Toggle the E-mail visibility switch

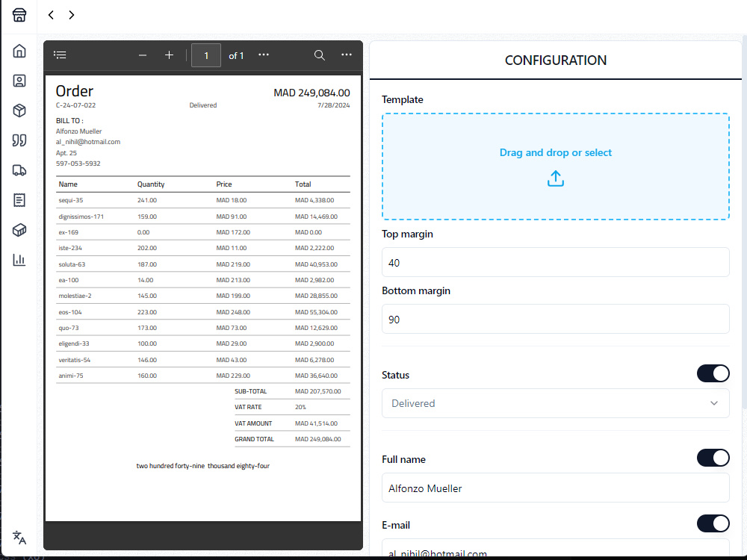click(x=713, y=523)
